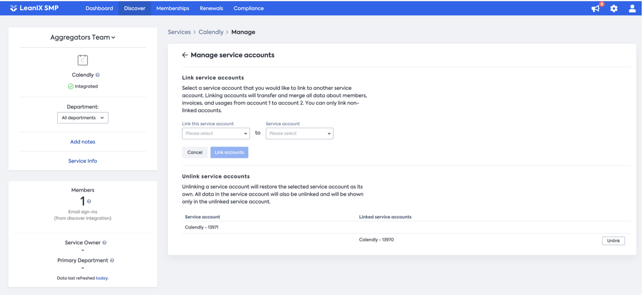Open the announcements megaphone icon
Image resolution: width=644 pixels, height=297 pixels.
595,8
